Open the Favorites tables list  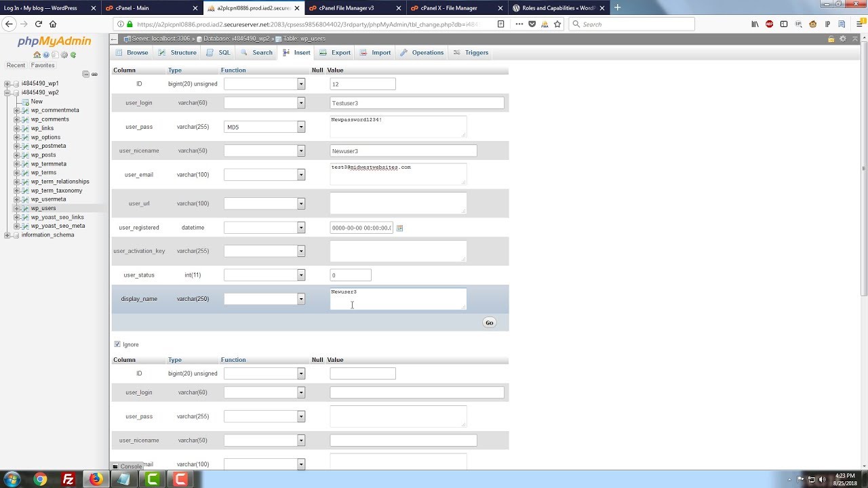pyautogui.click(x=43, y=65)
